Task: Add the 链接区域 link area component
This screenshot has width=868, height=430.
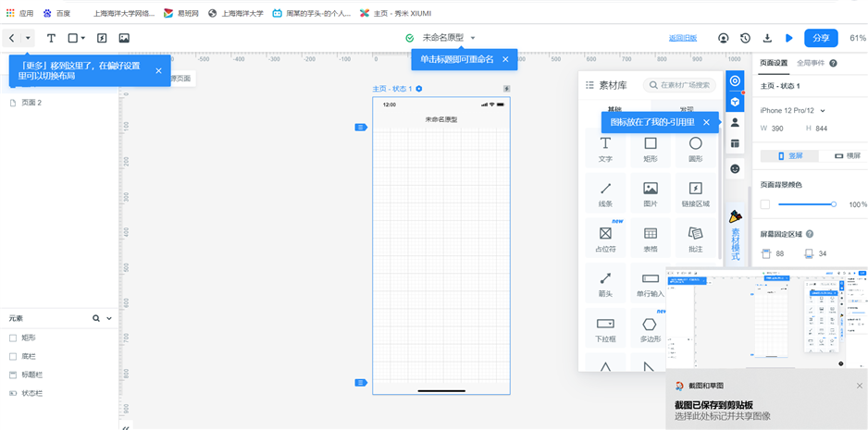Action: tap(695, 192)
